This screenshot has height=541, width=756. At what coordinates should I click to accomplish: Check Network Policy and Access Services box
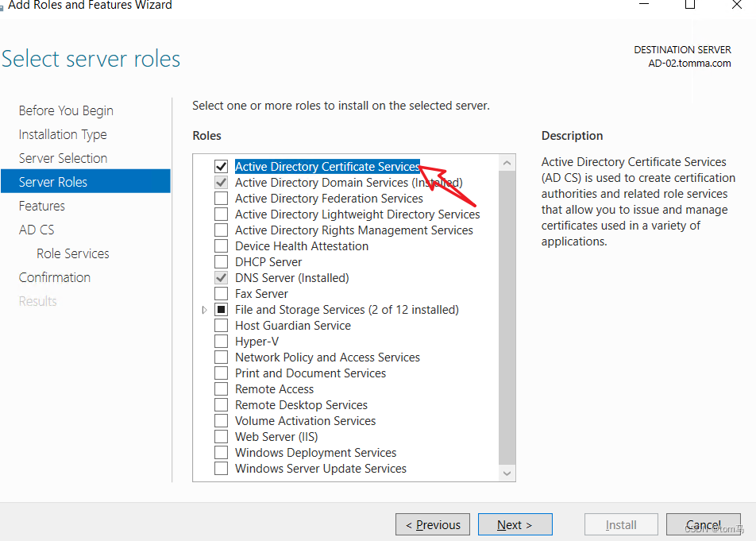(222, 357)
